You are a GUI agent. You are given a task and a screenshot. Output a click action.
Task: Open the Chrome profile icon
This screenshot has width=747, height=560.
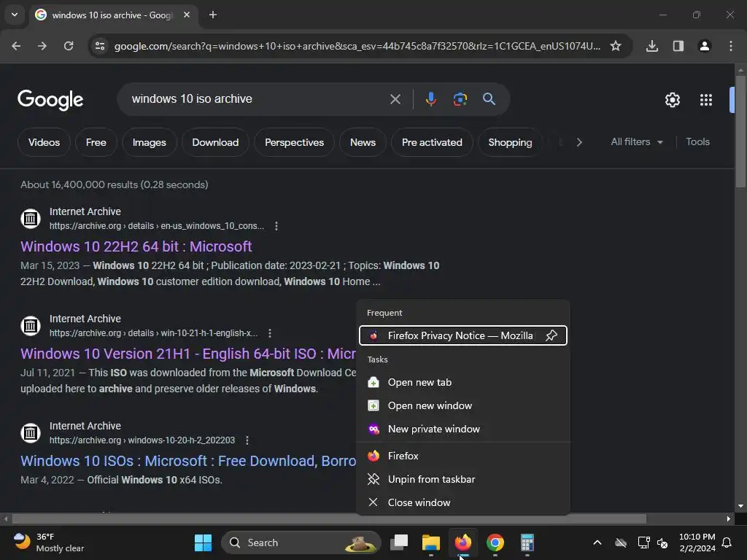(x=704, y=46)
